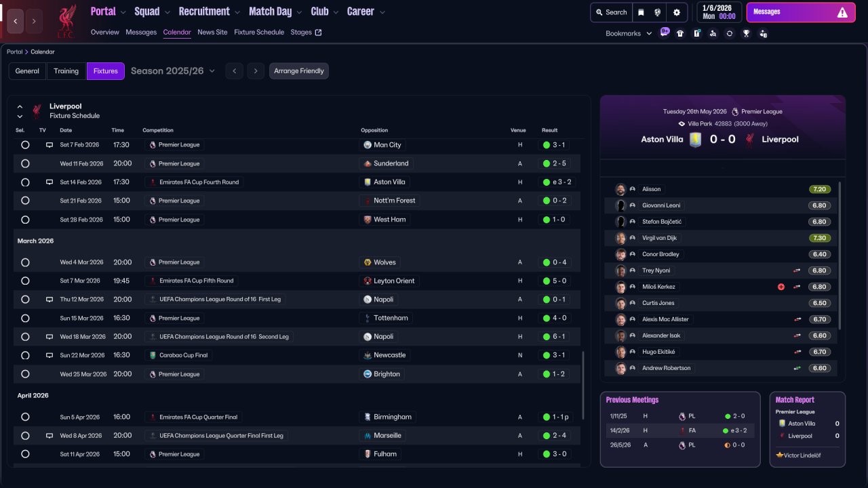
Task: Click the TV icon on Man City row
Action: click(49, 145)
